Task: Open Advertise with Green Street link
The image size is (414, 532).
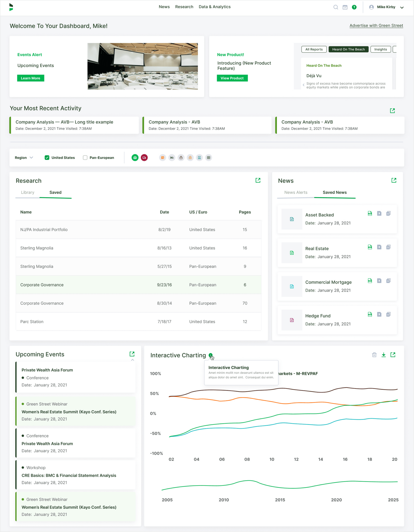Action: click(376, 26)
